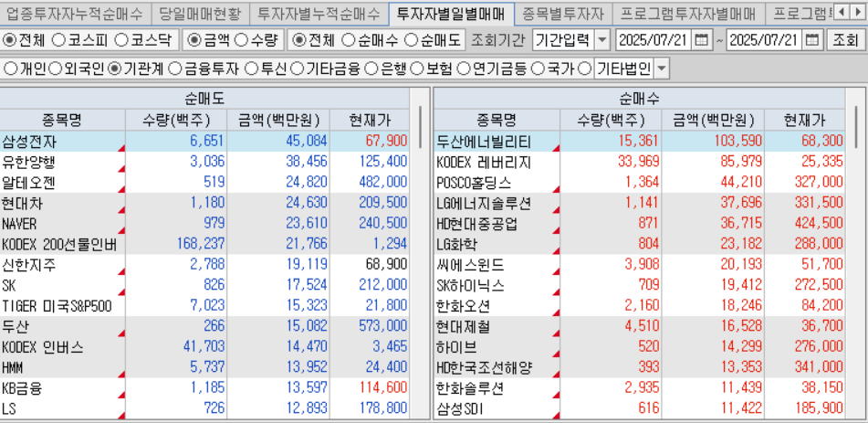Image resolution: width=868 pixels, height=423 pixels.
Task: Select the KB금융 row
Action: pos(204,388)
